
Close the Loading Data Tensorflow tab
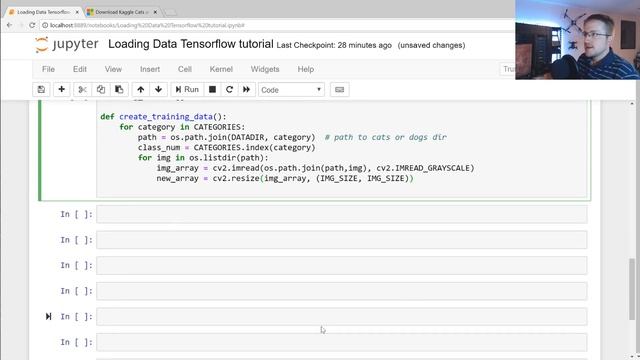click(x=77, y=12)
